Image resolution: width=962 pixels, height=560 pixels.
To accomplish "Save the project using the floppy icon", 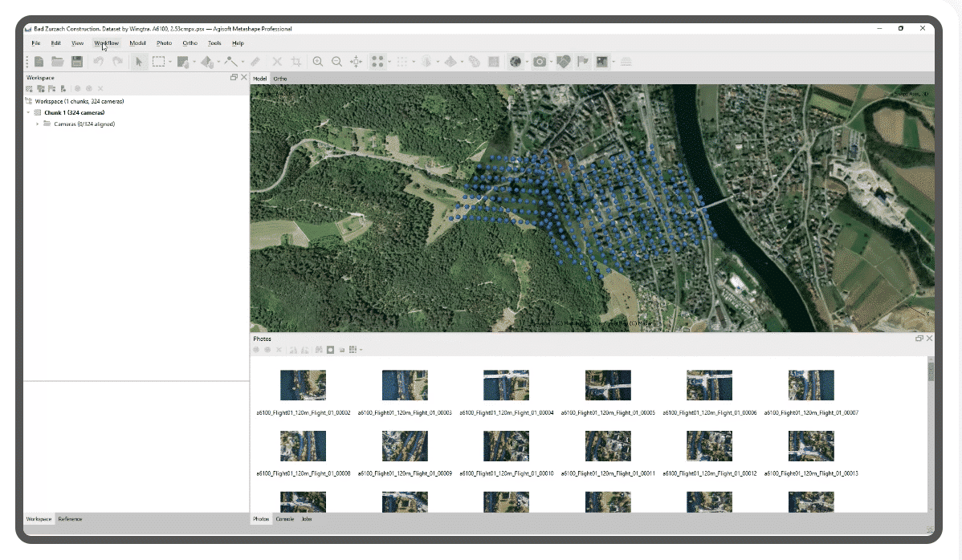I will (77, 61).
